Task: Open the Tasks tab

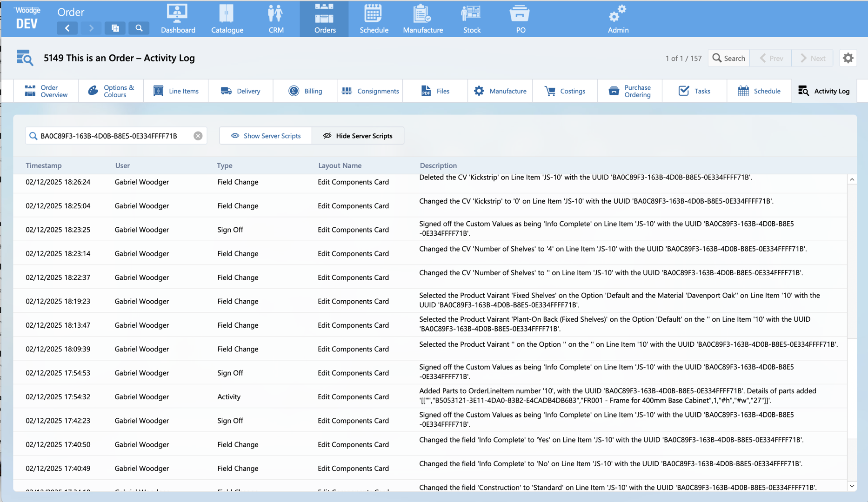Action: click(x=694, y=91)
